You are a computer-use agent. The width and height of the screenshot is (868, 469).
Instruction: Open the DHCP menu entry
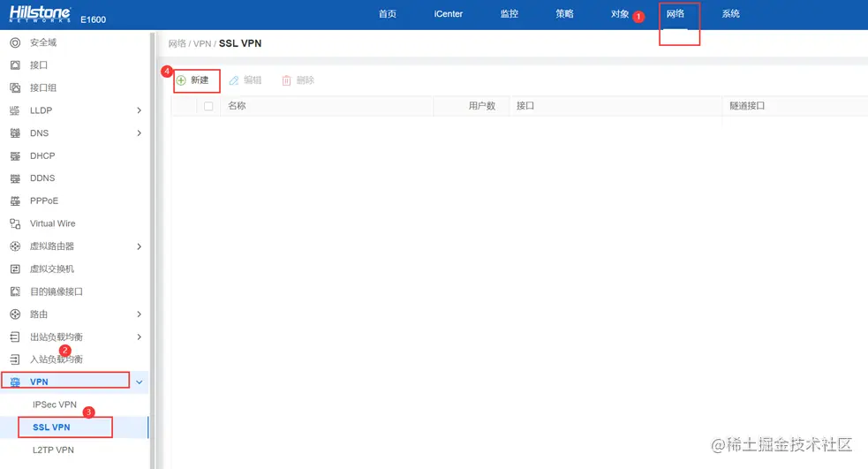pyautogui.click(x=42, y=156)
